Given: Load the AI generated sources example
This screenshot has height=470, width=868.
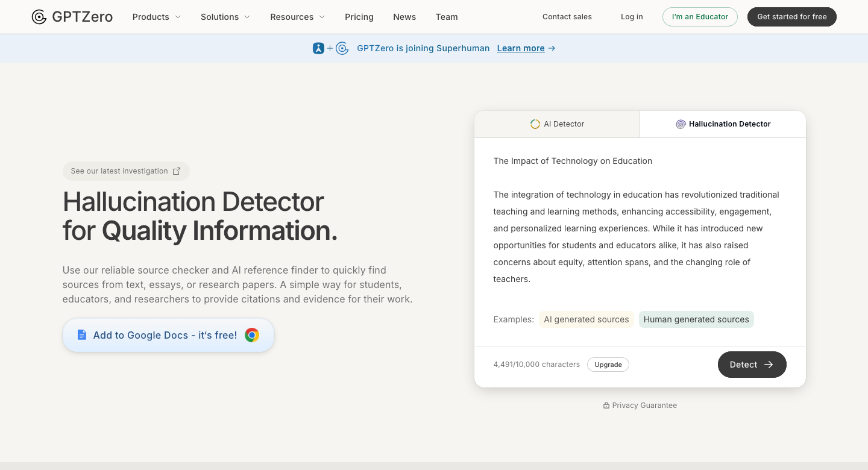Looking at the screenshot, I should point(587,319).
